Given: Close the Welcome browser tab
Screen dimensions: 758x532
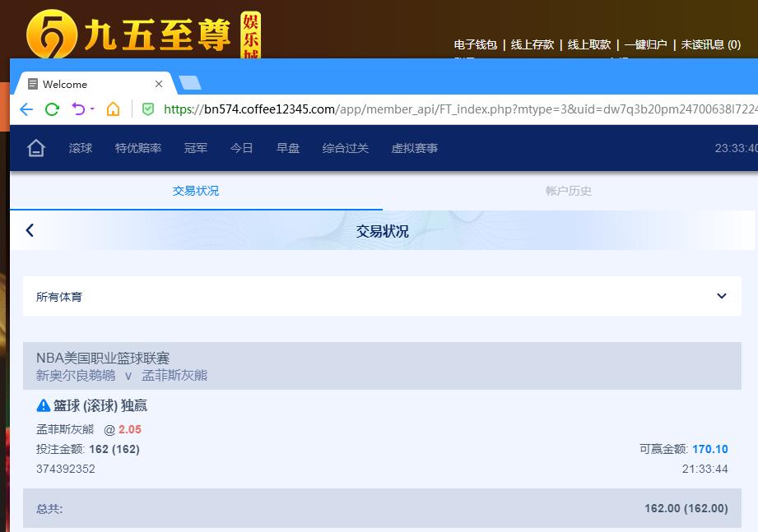Looking at the screenshot, I should (159, 84).
